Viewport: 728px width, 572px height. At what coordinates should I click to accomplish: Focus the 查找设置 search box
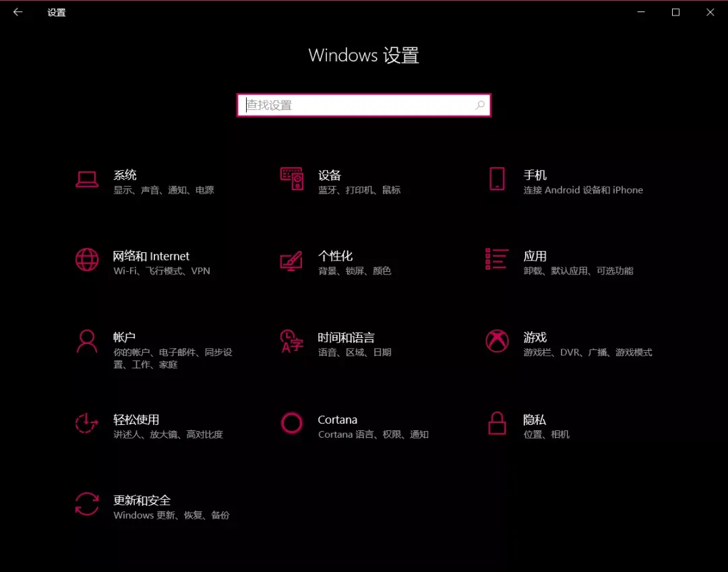(363, 105)
